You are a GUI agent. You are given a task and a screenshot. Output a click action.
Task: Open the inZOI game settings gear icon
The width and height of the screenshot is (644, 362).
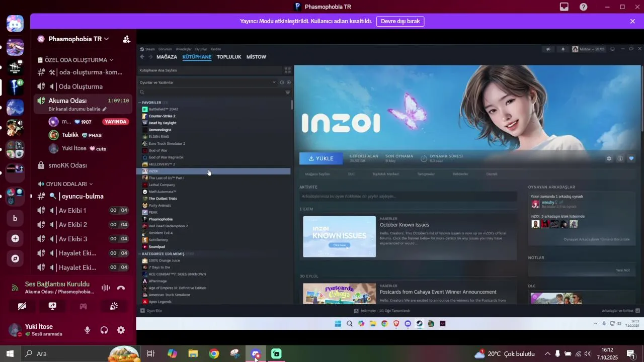tap(609, 158)
